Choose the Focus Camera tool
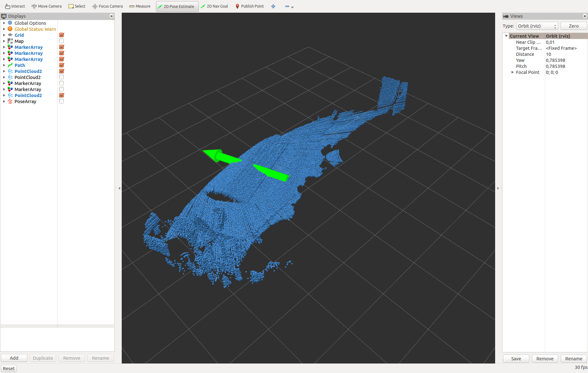 [107, 6]
